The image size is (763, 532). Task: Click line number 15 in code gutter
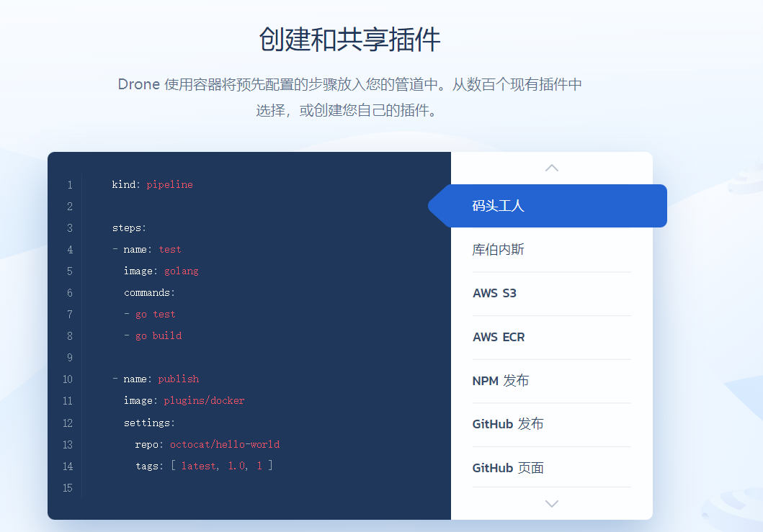coord(68,488)
